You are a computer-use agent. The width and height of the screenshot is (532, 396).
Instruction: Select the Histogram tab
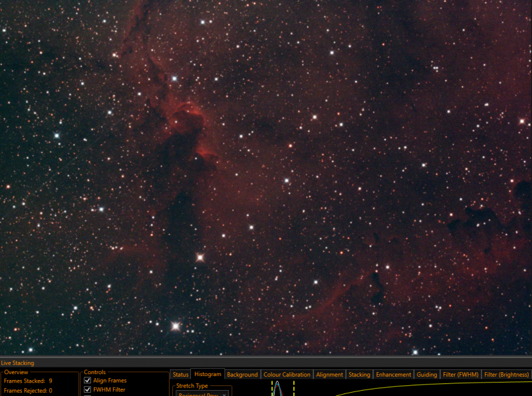tap(207, 374)
